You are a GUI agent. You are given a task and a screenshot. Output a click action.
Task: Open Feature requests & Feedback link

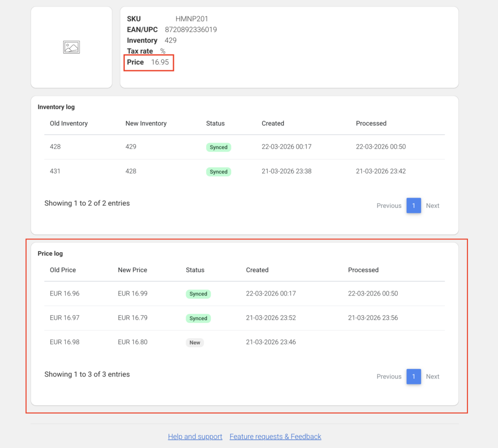275,436
